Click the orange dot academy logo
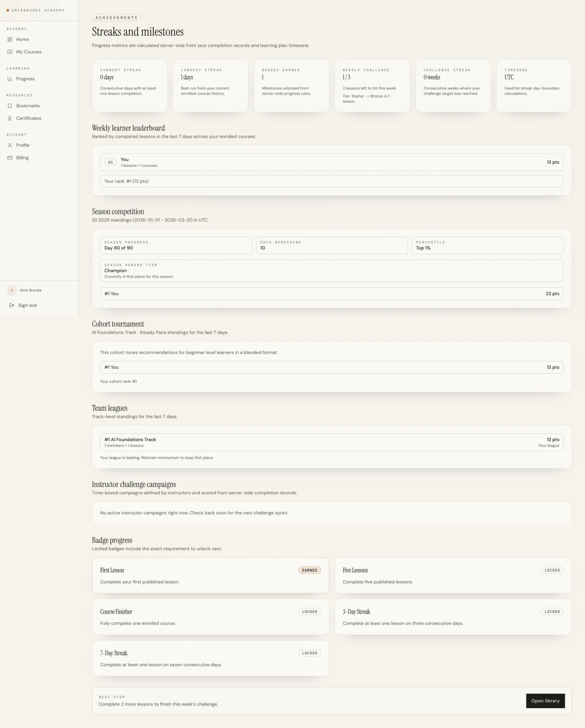The width and height of the screenshot is (585, 728). coord(8,10)
